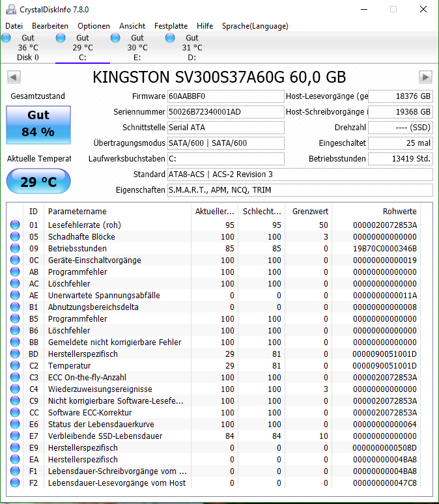Click the Laufwerksbuchstaben field C:

pyautogui.click(x=226, y=159)
